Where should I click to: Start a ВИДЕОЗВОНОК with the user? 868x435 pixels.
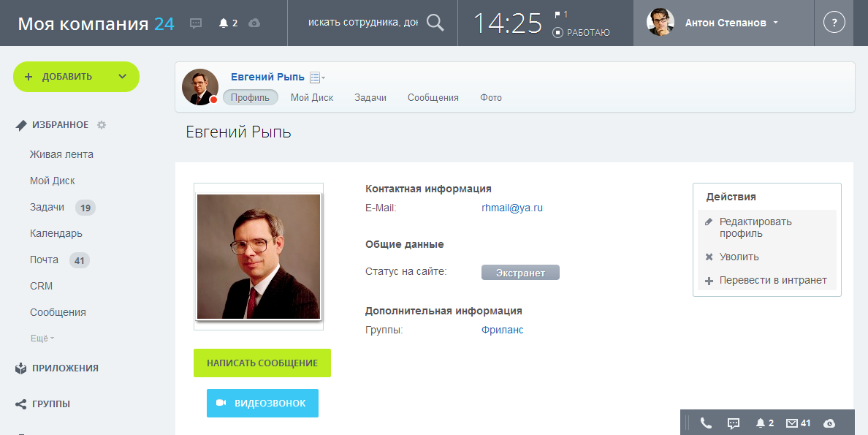coord(262,403)
